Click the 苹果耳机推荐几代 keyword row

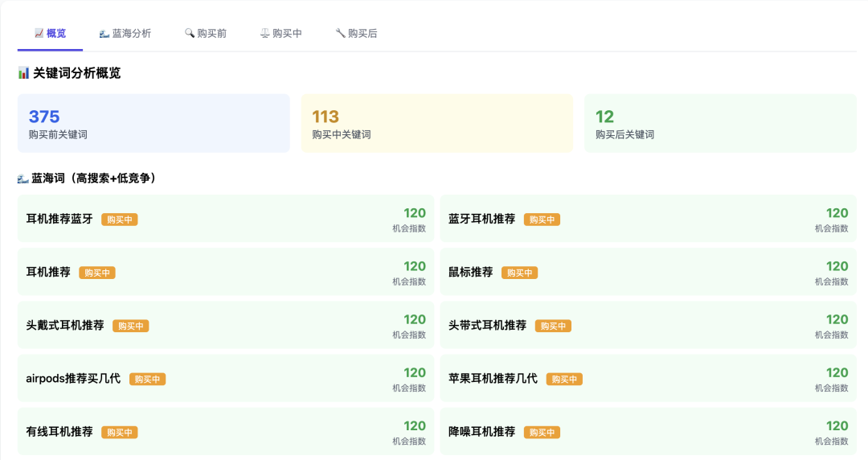click(x=648, y=378)
